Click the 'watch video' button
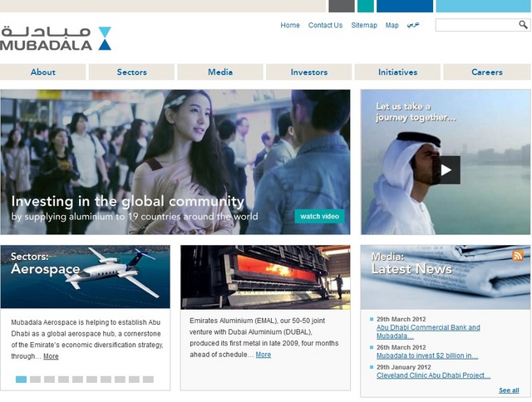The image size is (532, 402). [x=319, y=216]
